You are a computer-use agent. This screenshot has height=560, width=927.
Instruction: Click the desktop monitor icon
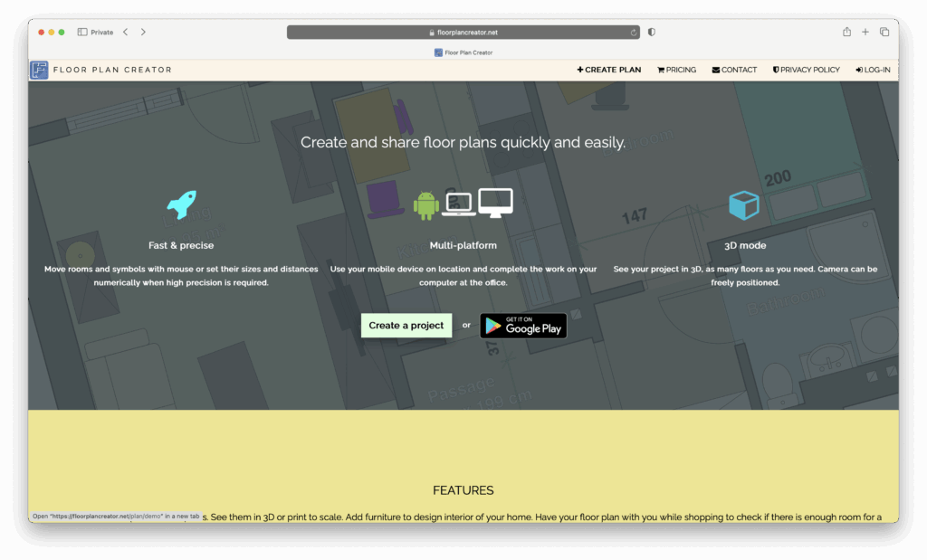point(495,202)
